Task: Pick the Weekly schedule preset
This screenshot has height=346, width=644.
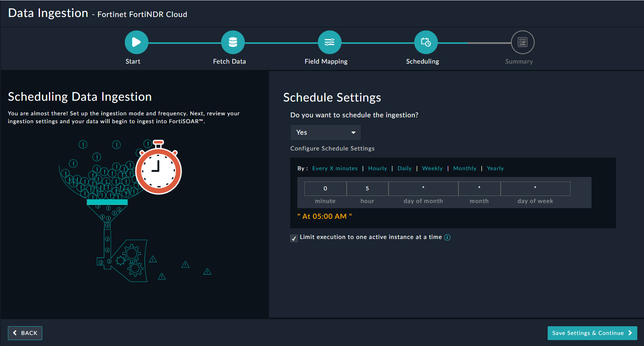Action: pyautogui.click(x=432, y=168)
